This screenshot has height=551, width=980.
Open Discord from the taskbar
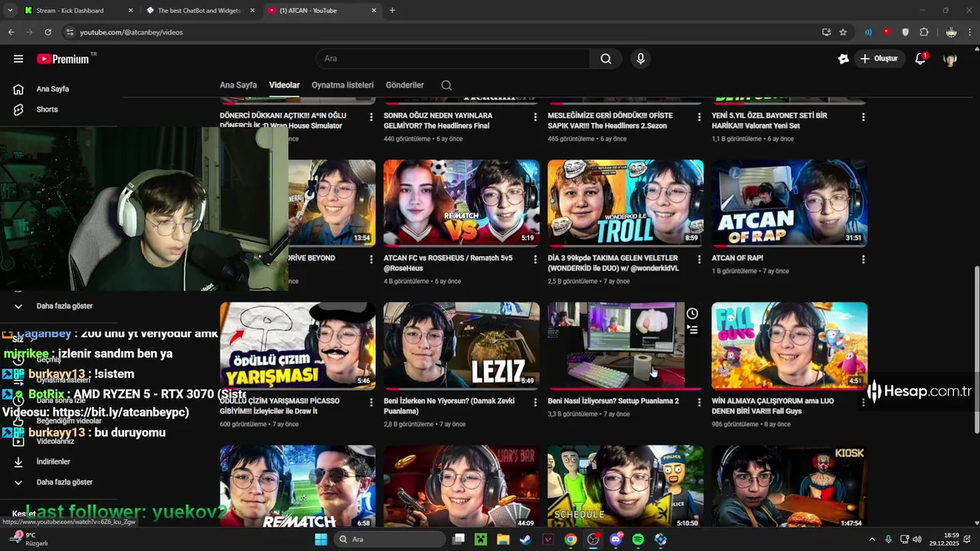pos(616,540)
